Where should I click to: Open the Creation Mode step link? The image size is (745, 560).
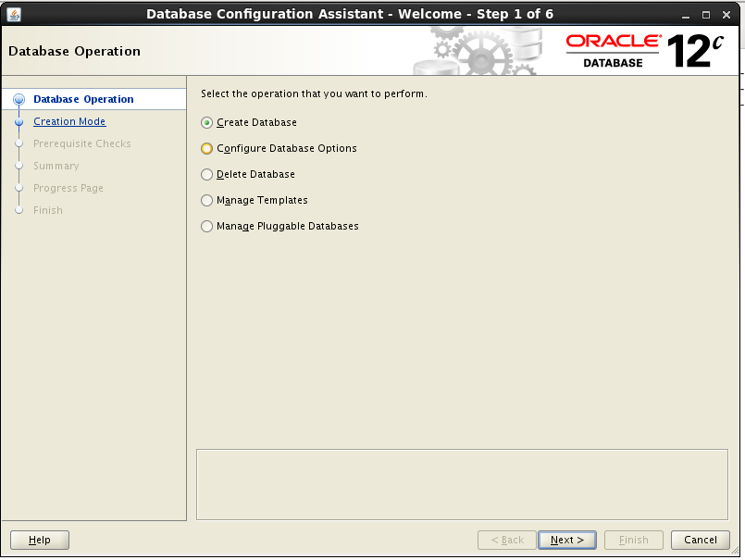tap(69, 121)
